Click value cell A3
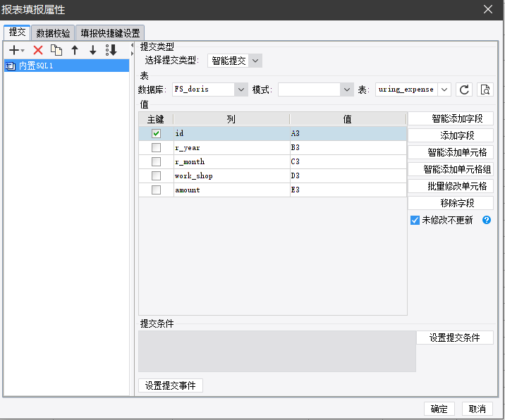This screenshot has height=420, width=505. [x=348, y=133]
